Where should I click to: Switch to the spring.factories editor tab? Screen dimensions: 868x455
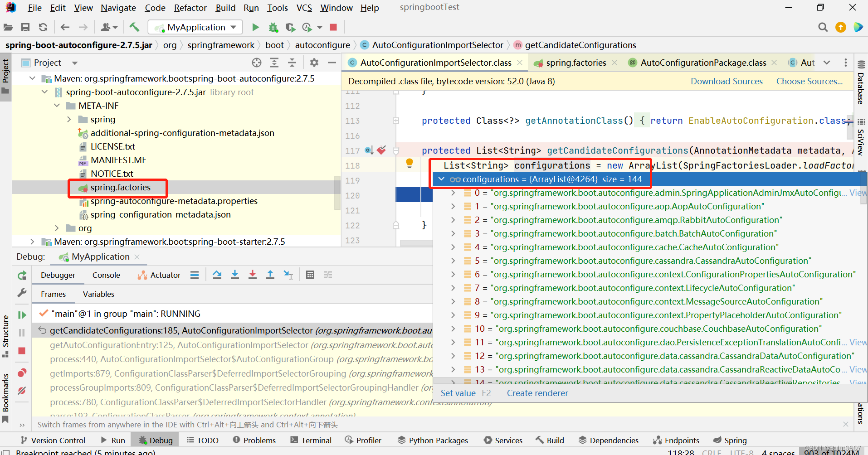576,63
